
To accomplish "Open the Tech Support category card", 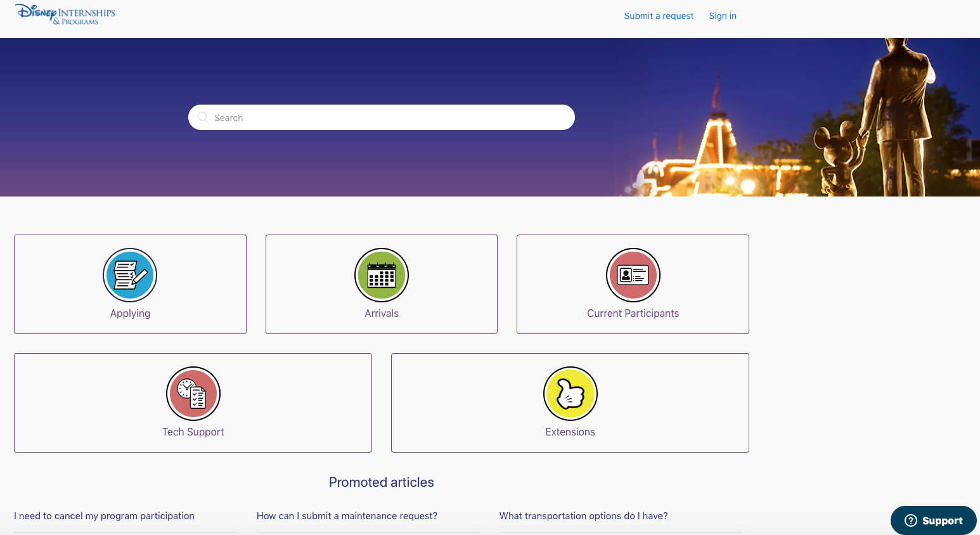I will point(193,403).
